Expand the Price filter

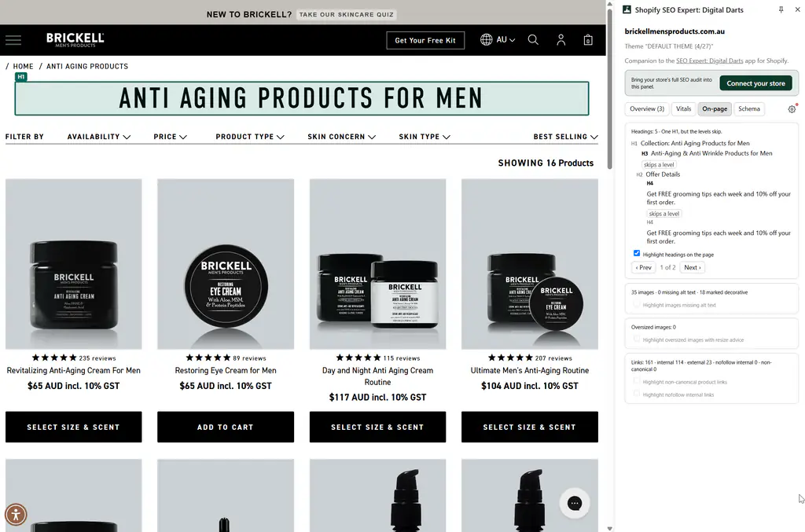pyautogui.click(x=170, y=137)
